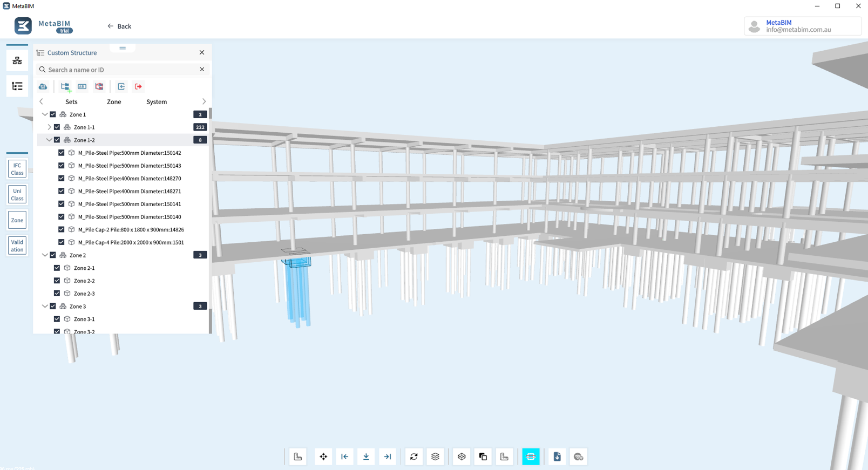
Task: Toggle checkbox for M_Pile Cap-4 Pile item
Action: click(x=62, y=242)
